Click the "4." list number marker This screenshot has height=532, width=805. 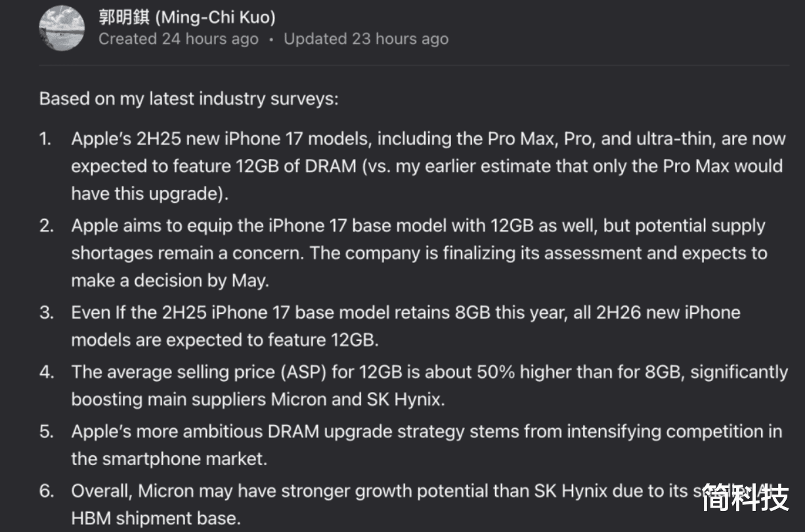click(46, 372)
